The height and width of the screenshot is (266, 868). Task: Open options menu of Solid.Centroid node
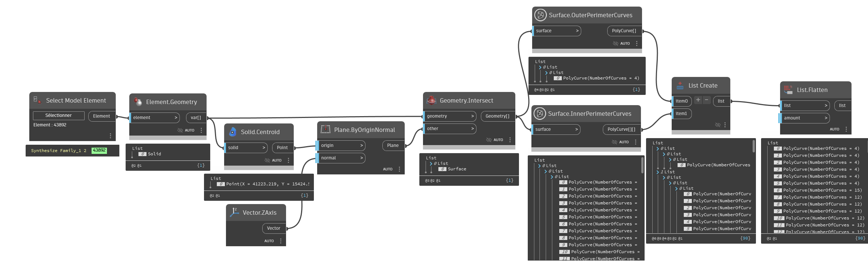[288, 160]
